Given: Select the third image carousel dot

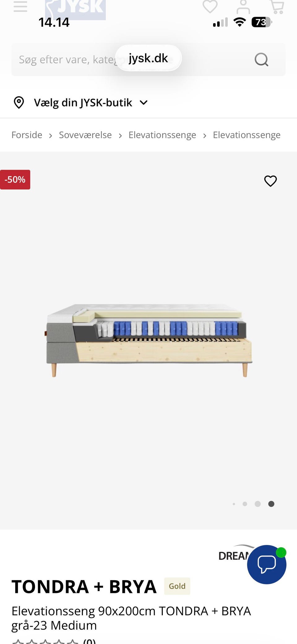Looking at the screenshot, I should [x=258, y=504].
